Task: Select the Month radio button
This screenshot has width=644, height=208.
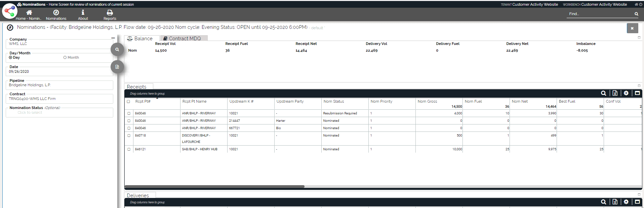Action: [65, 58]
